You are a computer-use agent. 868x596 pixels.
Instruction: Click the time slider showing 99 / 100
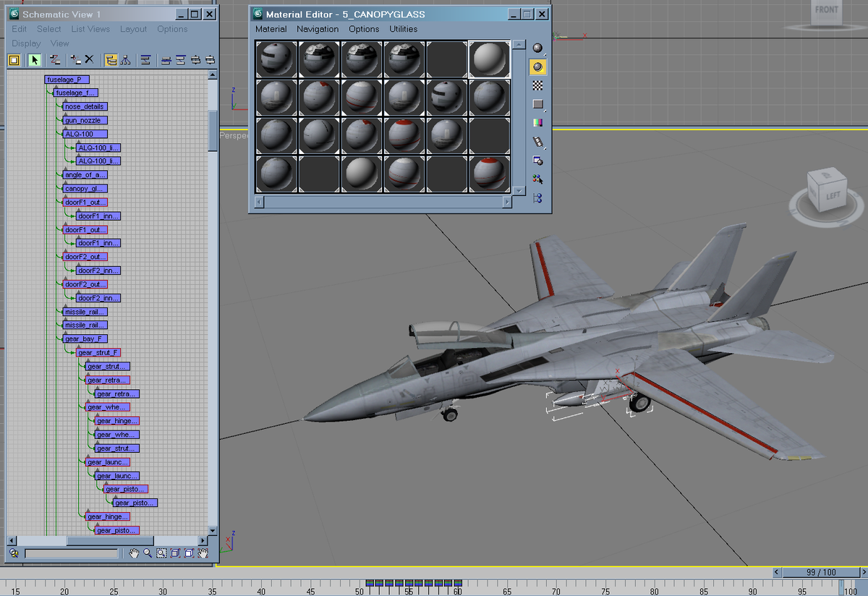coord(821,572)
